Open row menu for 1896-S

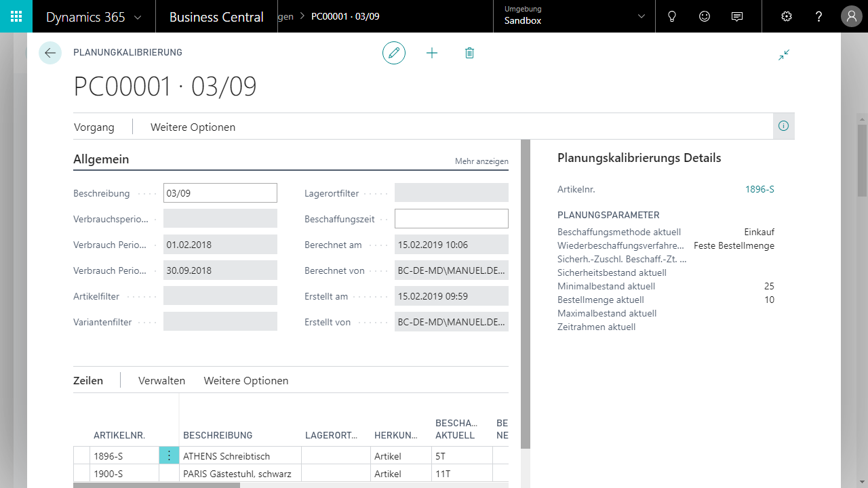tap(170, 456)
